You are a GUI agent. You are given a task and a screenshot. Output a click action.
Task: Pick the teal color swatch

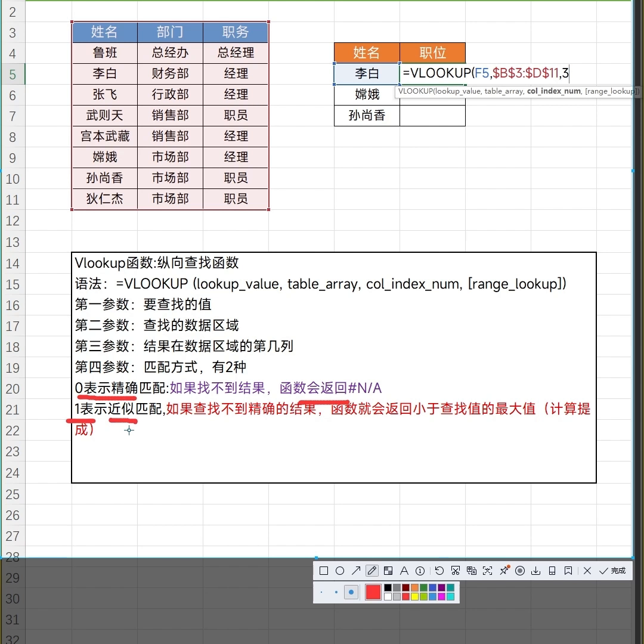coord(451,588)
